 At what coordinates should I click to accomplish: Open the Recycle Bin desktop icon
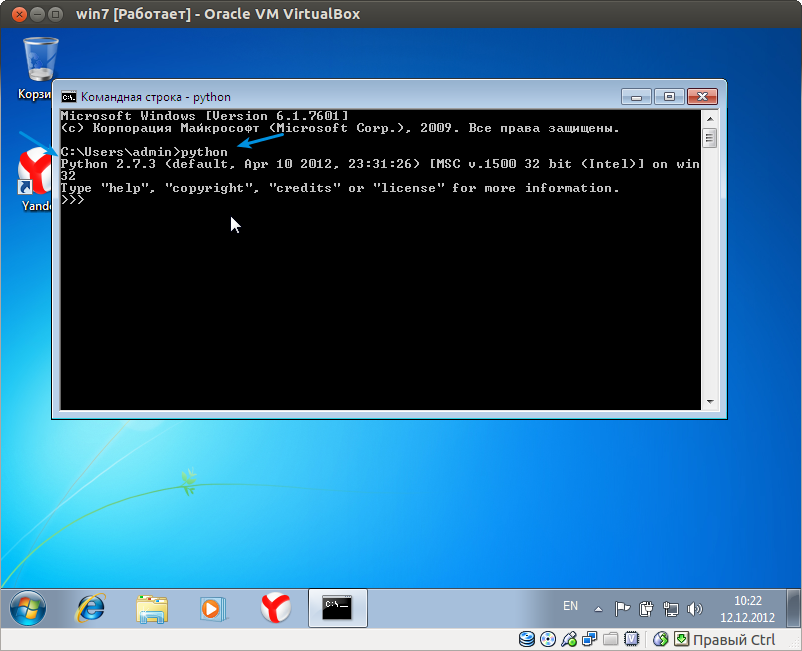click(39, 69)
